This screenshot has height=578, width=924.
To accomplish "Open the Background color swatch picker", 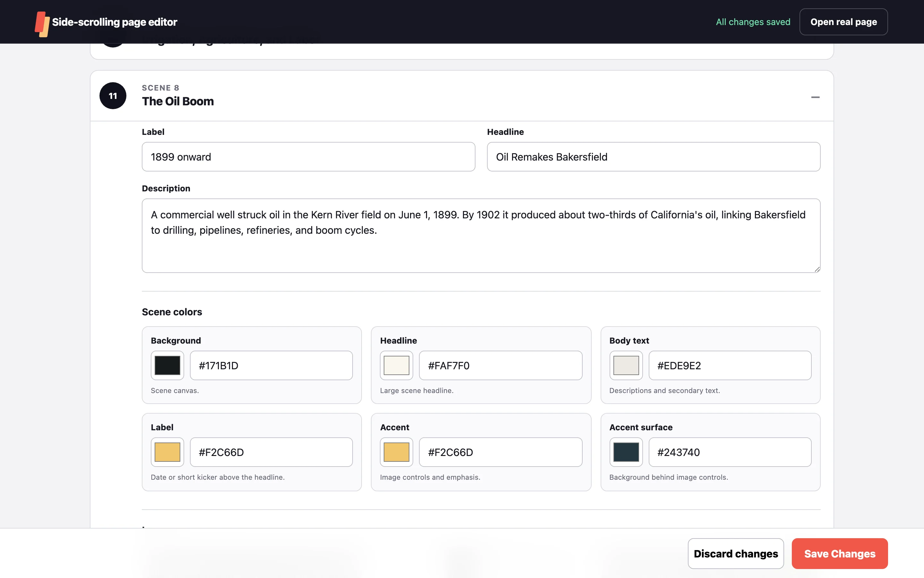I will [x=167, y=365].
